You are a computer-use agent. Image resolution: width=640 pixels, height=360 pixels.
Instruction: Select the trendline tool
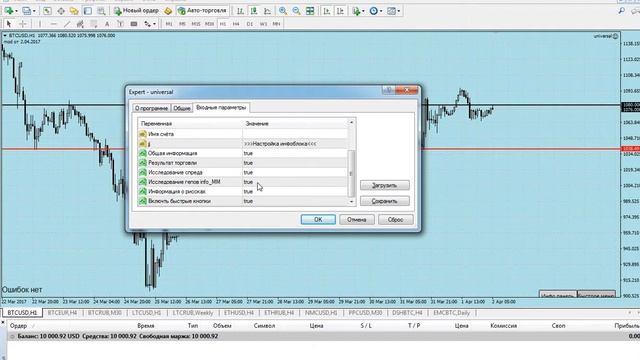(x=67, y=24)
